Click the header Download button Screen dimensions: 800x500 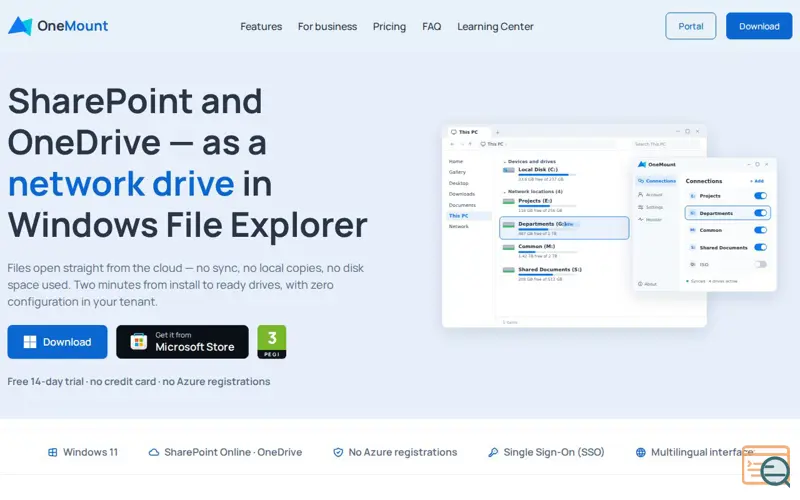(759, 26)
